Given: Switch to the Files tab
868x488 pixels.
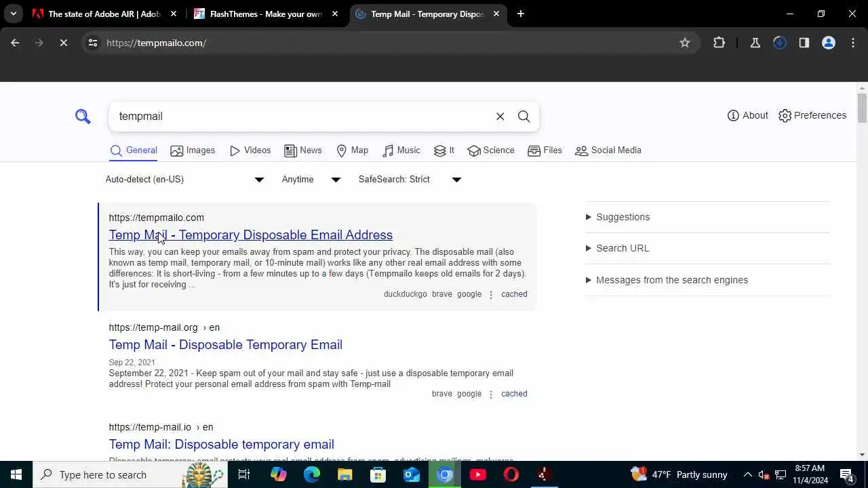Looking at the screenshot, I should pyautogui.click(x=545, y=150).
